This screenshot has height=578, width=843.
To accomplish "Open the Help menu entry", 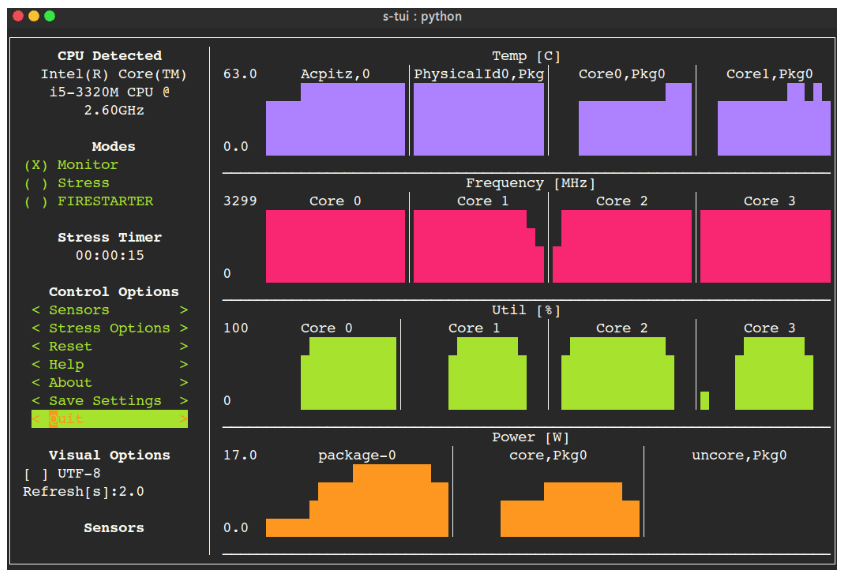I will click(x=68, y=364).
